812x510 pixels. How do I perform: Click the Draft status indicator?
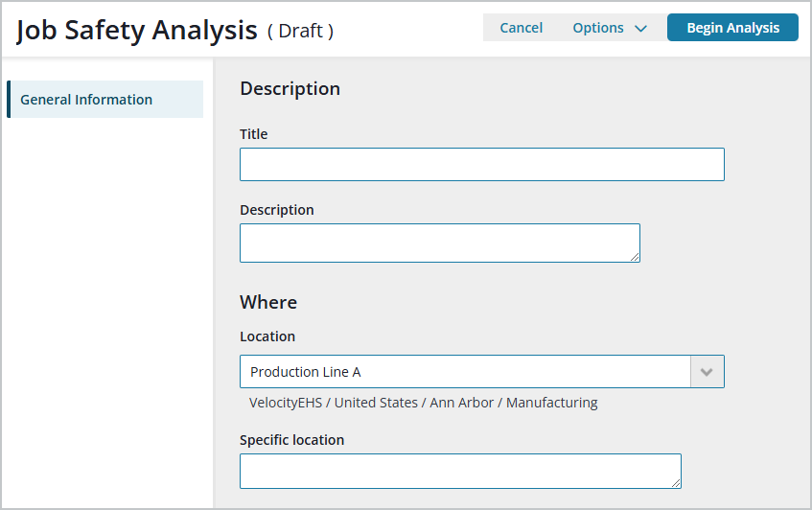300,31
